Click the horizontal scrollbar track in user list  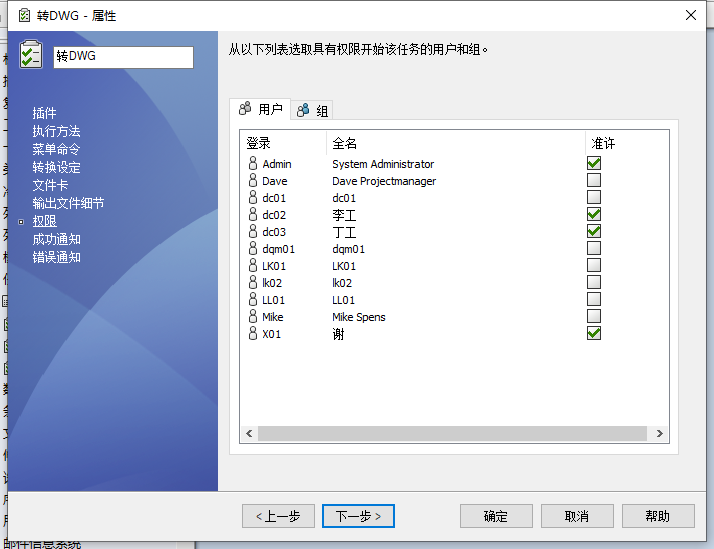[x=452, y=433]
